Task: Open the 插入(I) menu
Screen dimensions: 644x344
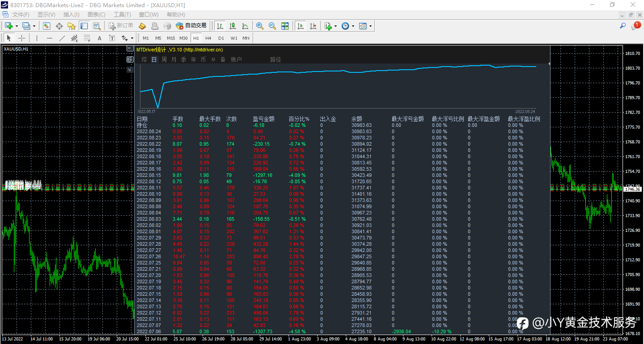Action: 72,15
